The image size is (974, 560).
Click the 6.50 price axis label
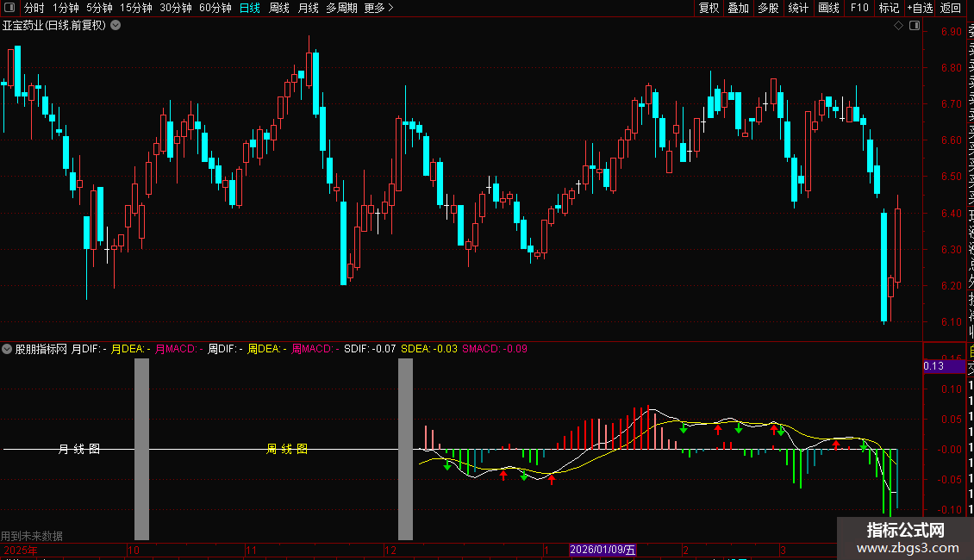pos(951,177)
